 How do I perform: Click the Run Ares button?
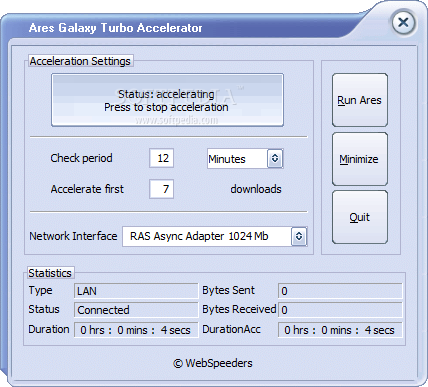[360, 100]
